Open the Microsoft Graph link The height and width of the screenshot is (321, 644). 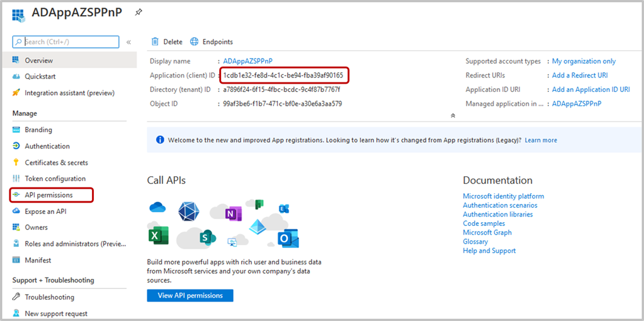487,232
